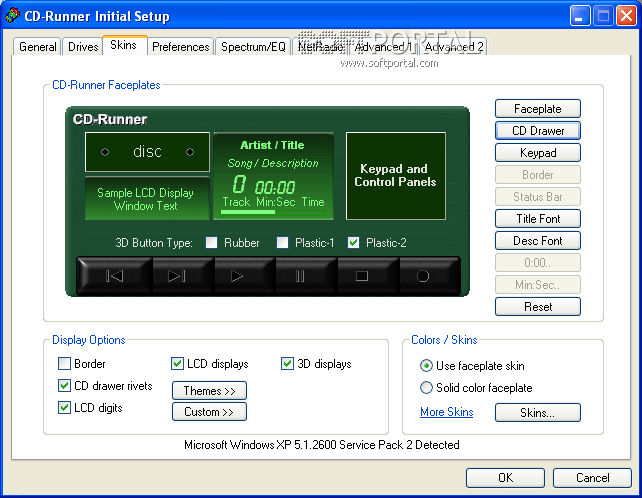642x498 pixels.
Task: Minimize the CD-Runner setup window
Action: [x=580, y=16]
